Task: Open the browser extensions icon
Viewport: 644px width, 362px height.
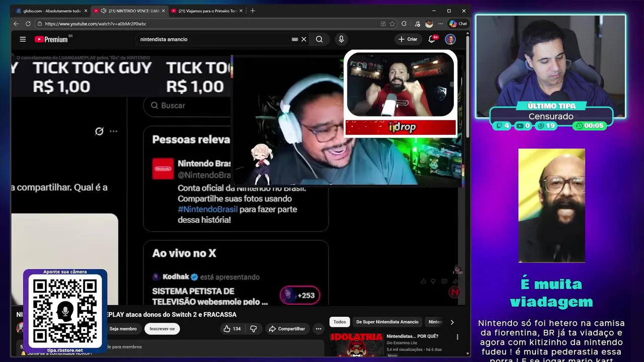Action: [404, 24]
